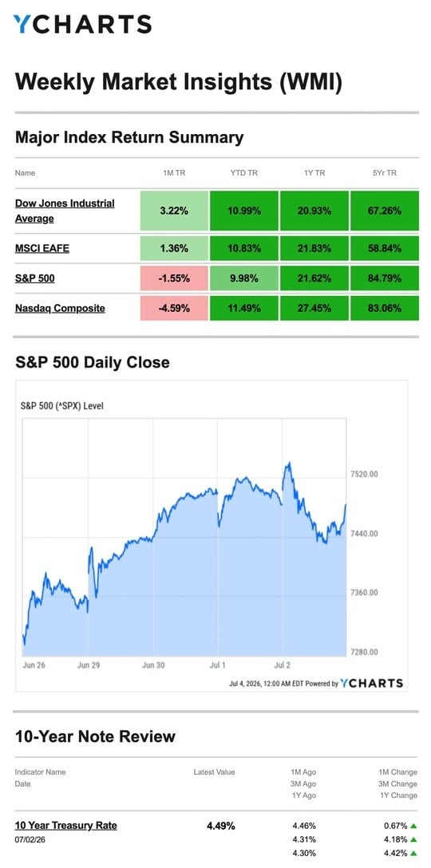
Task: Click the 7520.00 level label on the chart
Action: (363, 475)
